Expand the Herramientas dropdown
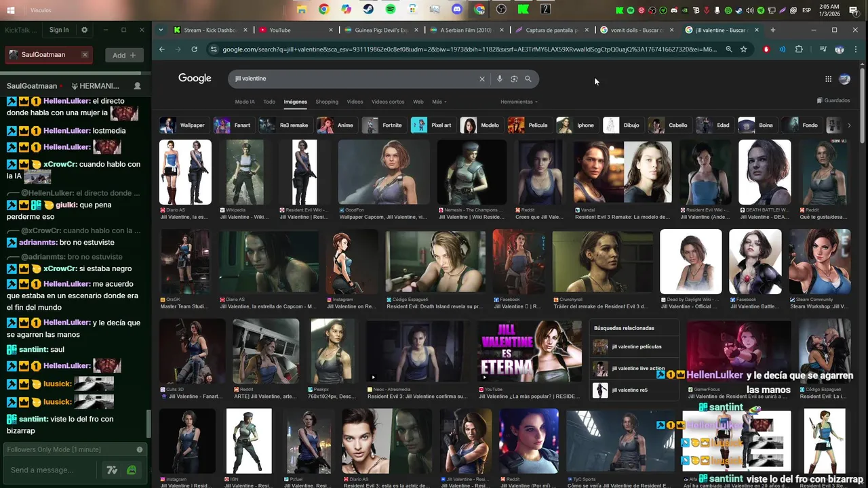This screenshot has width=868, height=488. [519, 102]
